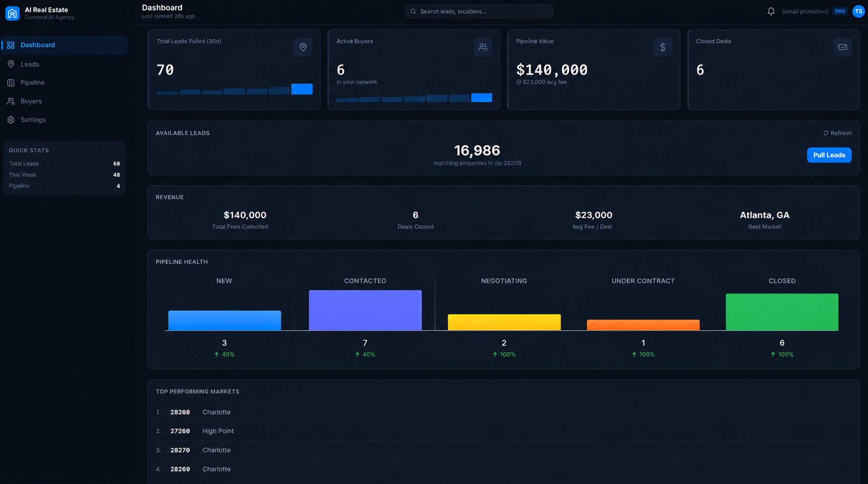Click the Atlanta, GA best market value
This screenshot has width=868, height=484.
click(765, 215)
